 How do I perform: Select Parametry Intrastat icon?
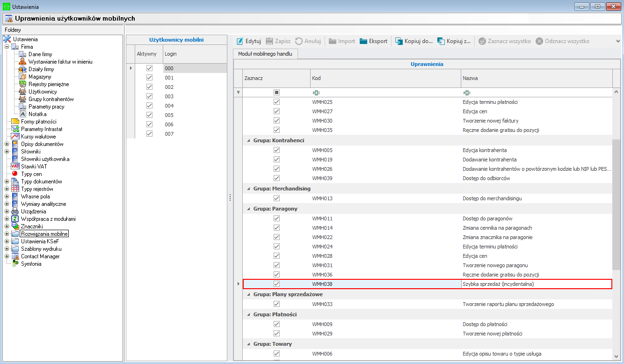pyautogui.click(x=15, y=129)
